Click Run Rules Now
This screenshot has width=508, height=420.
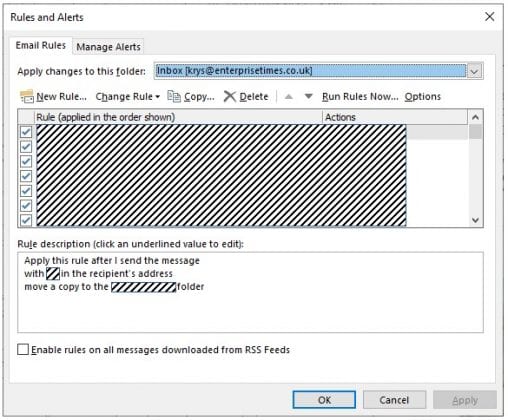pyautogui.click(x=360, y=97)
